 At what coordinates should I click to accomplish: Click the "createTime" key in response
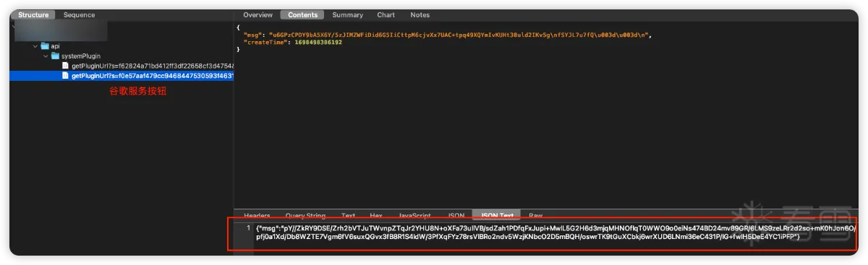[x=265, y=43]
